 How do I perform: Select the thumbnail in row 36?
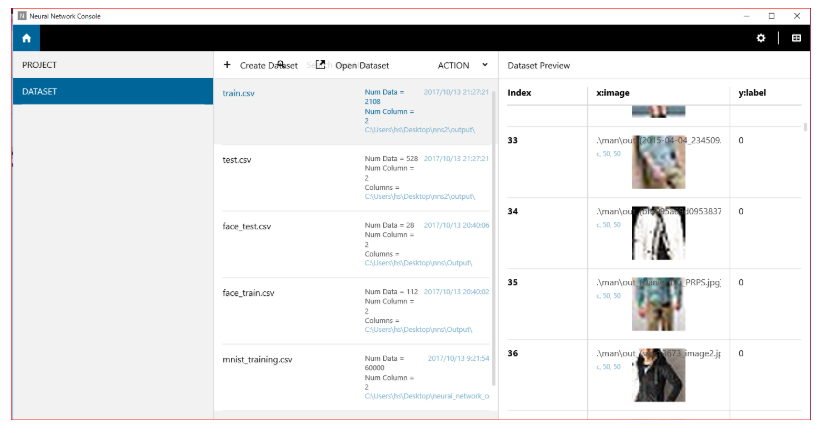click(659, 375)
